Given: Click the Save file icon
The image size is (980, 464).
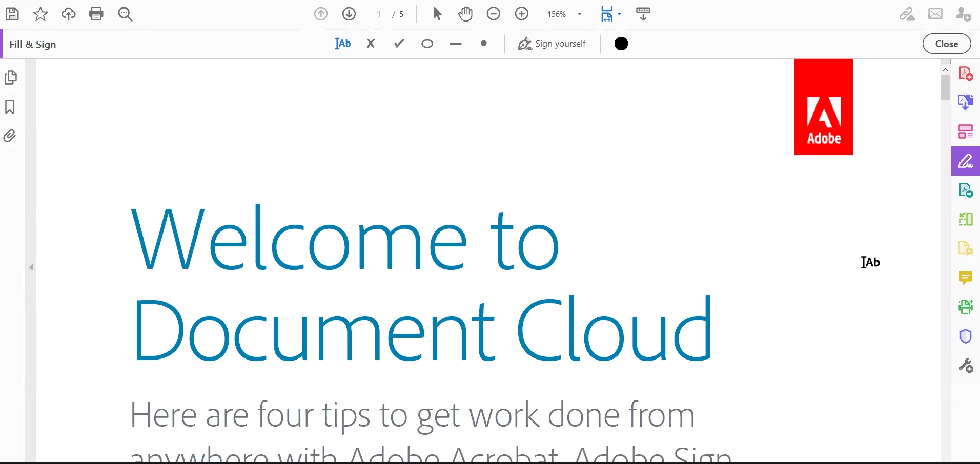Looking at the screenshot, I should coord(12,14).
